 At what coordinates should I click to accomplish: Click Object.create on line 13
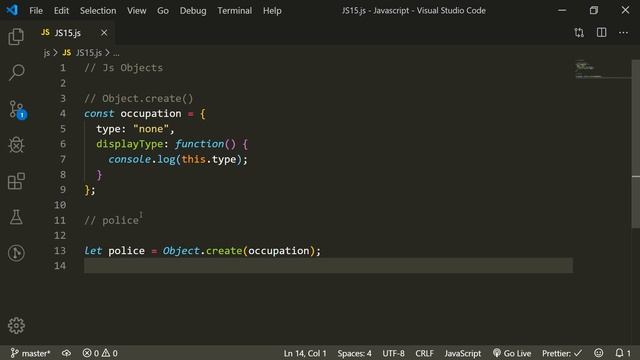[x=202, y=251]
